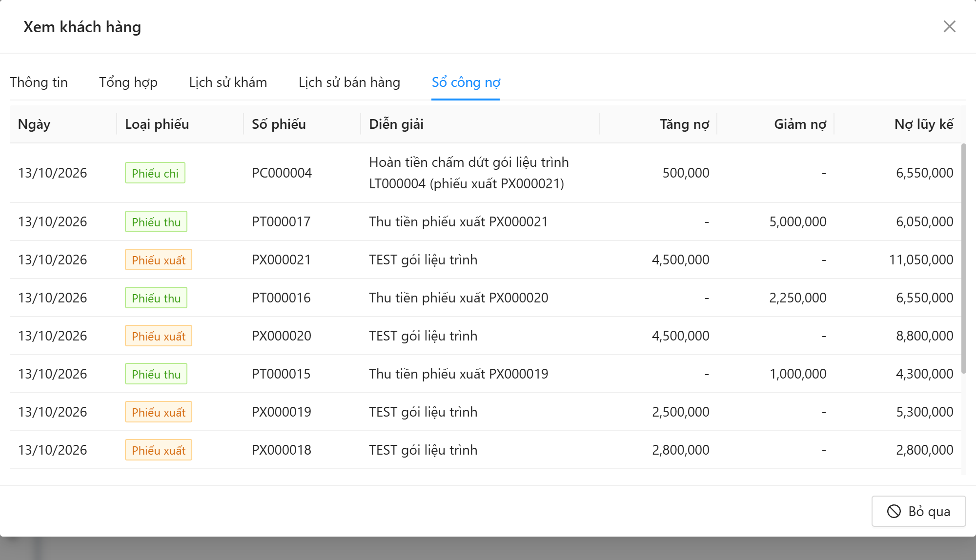Viewport: 976px width, 560px height.
Task: Switch to the Thông tin tab
Action: tap(39, 82)
